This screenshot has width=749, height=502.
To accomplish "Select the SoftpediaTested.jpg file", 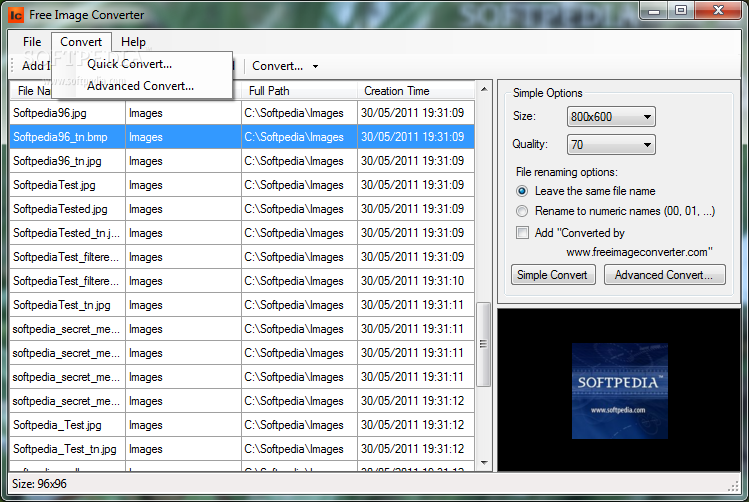I will point(67,209).
